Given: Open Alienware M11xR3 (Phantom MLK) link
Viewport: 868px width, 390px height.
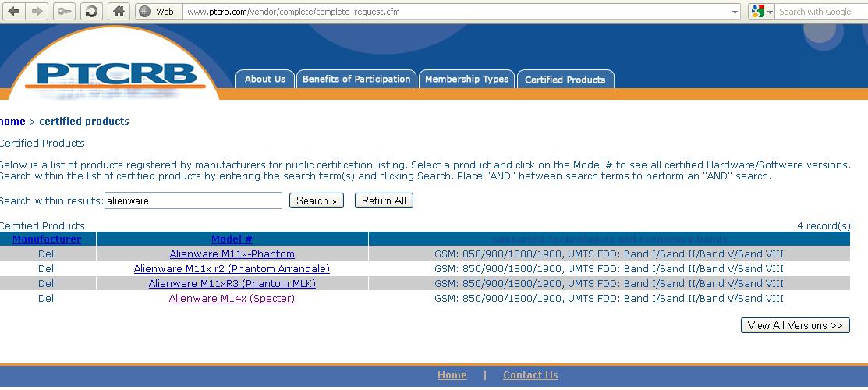Looking at the screenshot, I should point(232,284).
